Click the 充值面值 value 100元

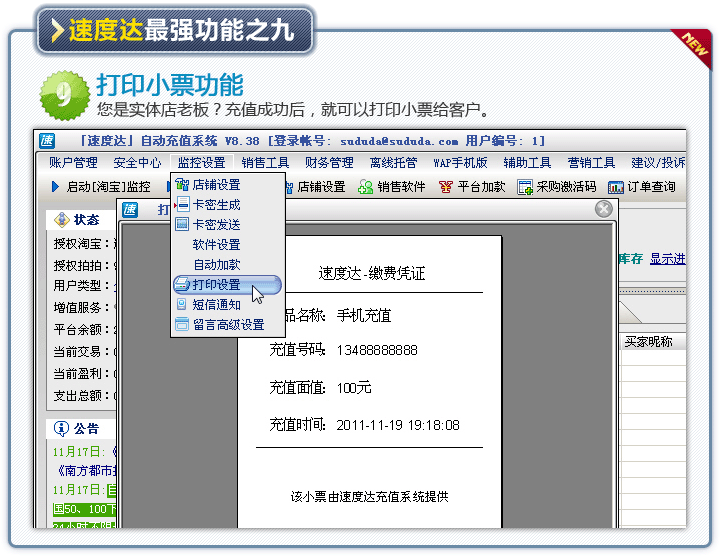pyautogui.click(x=354, y=388)
